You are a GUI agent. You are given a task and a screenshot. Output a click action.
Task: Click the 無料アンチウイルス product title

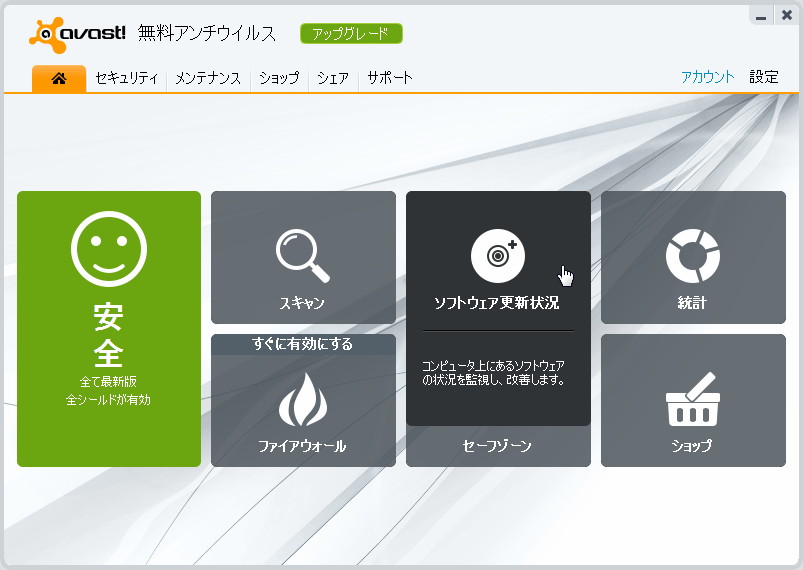click(207, 34)
